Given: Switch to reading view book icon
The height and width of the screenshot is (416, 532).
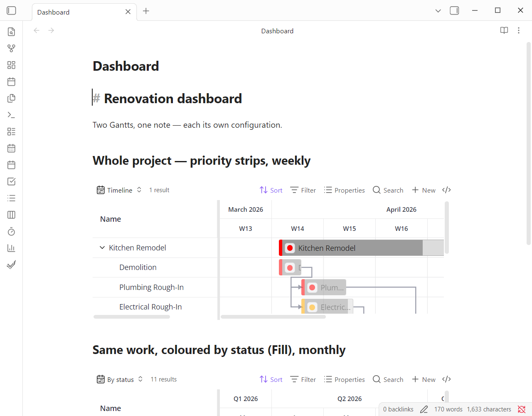Looking at the screenshot, I should [x=504, y=30].
